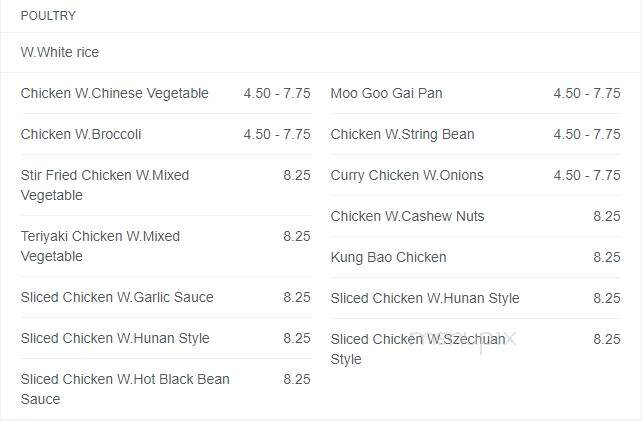This screenshot has width=642, height=421.
Task: Select Chicken W.Chinese Vegetable menu item
Action: pyautogui.click(x=115, y=93)
